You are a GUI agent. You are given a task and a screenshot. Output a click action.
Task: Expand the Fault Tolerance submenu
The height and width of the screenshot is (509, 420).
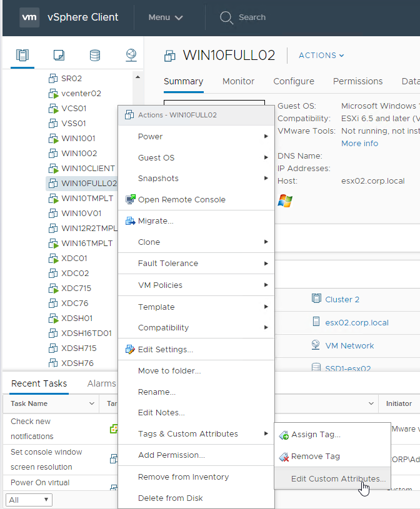point(196,264)
